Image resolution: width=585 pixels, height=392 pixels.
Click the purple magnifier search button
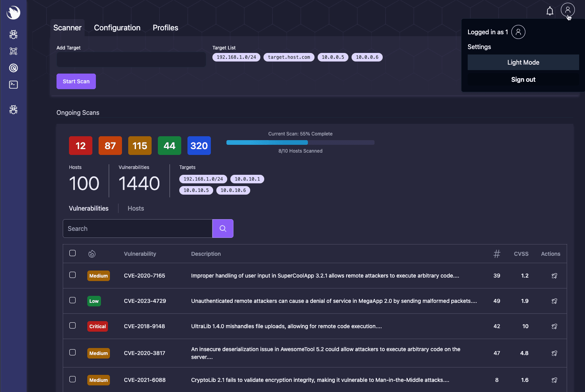pos(223,229)
